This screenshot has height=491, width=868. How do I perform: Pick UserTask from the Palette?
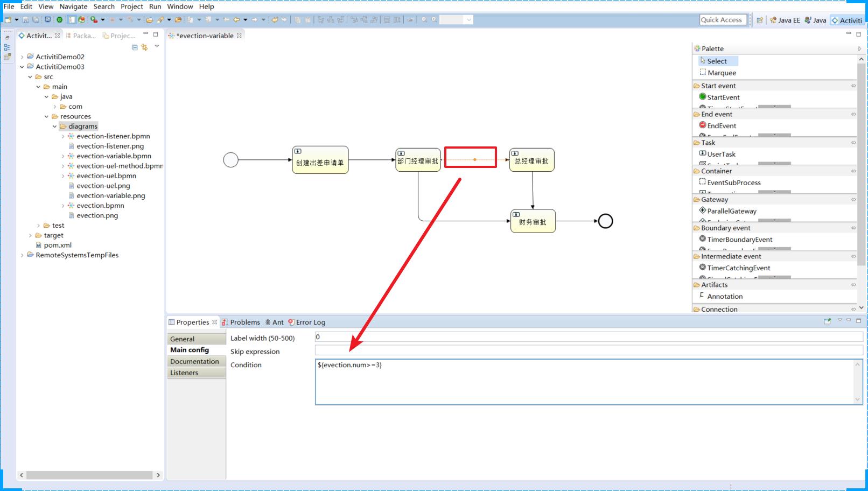pos(717,154)
